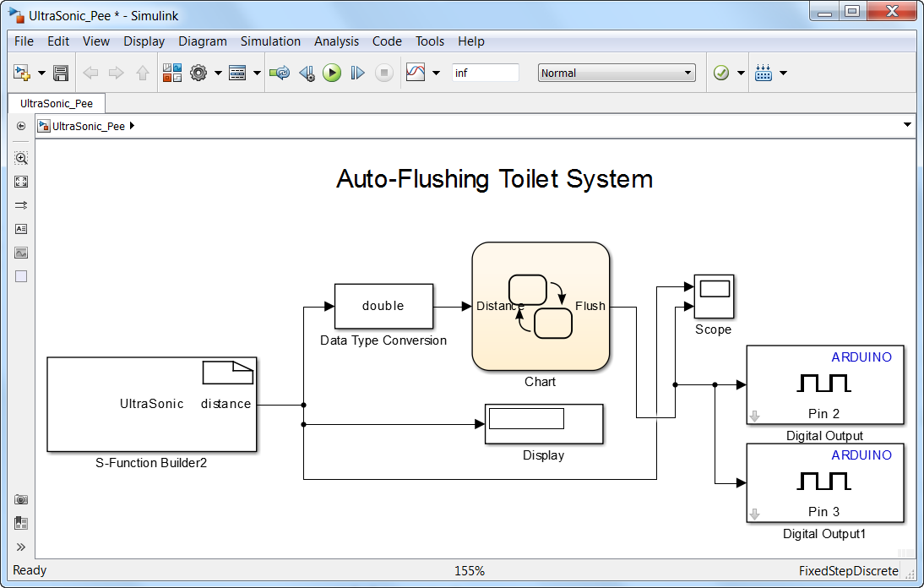Click the Fit to View icon
Viewport: 924px width, 588px height.
(x=21, y=182)
